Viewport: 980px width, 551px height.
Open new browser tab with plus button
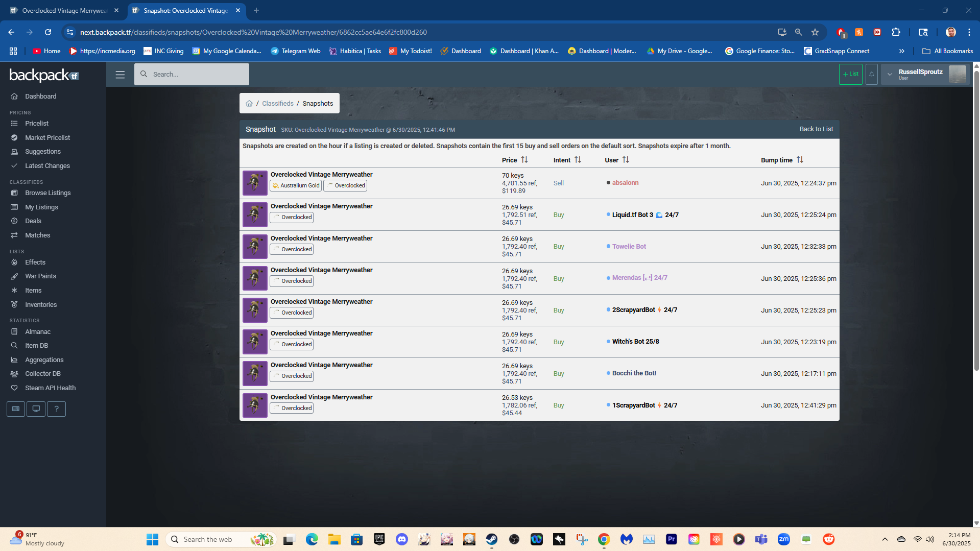pyautogui.click(x=256, y=10)
